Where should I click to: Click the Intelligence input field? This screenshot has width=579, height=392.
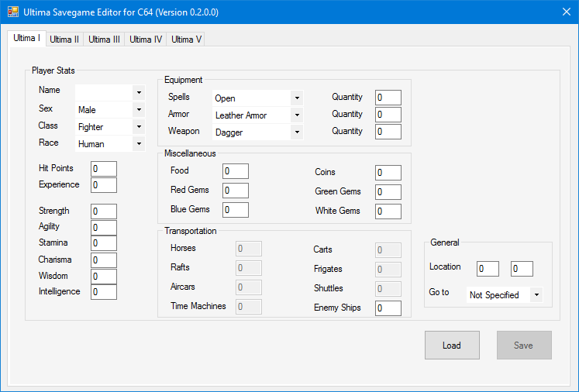pos(104,292)
